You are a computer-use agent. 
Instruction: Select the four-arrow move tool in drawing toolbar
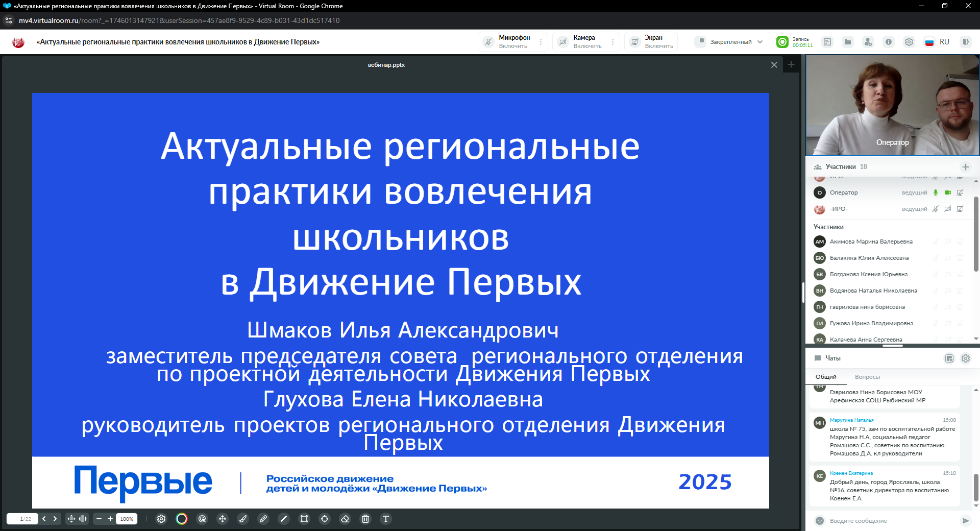coord(223,519)
